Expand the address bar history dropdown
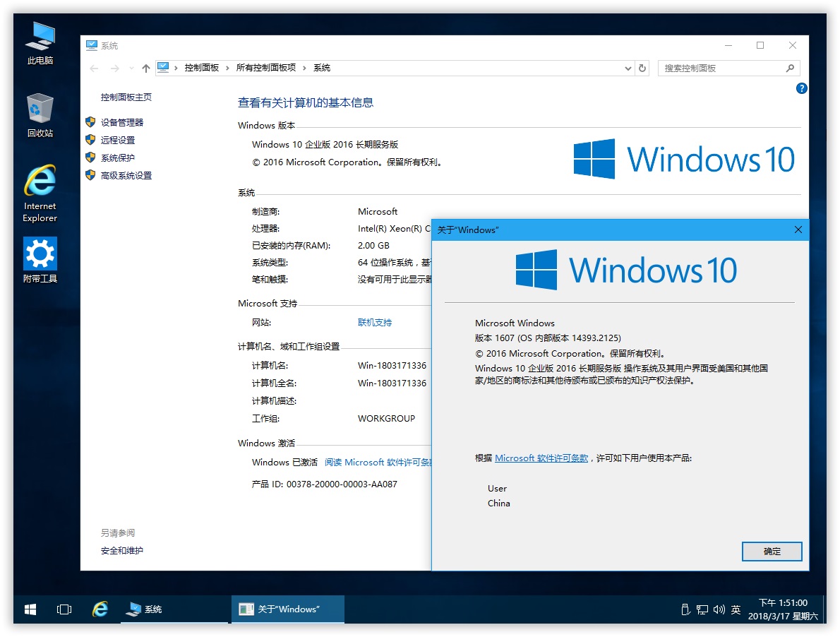This screenshot has height=637, width=840. coord(628,68)
